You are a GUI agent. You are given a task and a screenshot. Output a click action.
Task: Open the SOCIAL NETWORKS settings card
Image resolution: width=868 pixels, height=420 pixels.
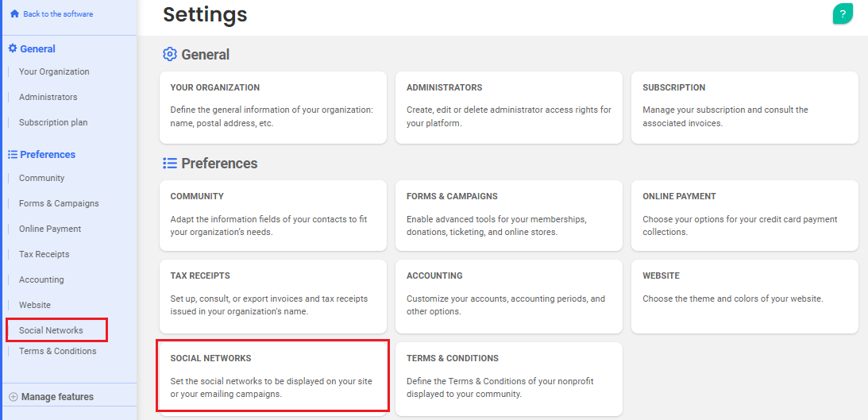point(273,377)
